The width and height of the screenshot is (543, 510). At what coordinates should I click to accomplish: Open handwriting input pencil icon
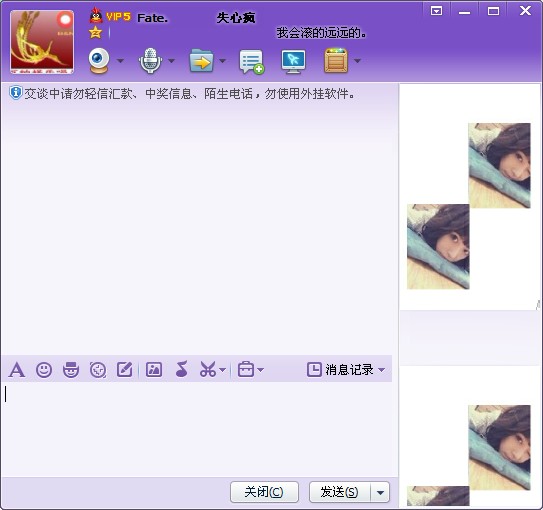tap(125, 369)
